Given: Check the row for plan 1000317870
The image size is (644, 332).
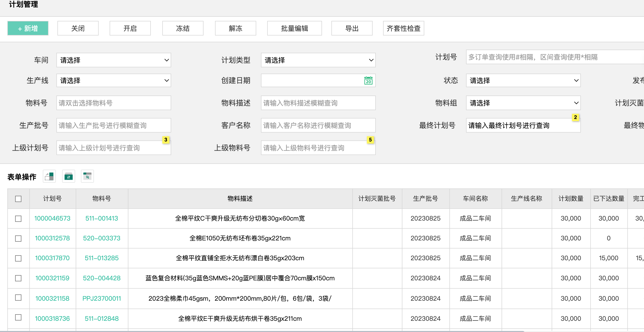Looking at the screenshot, I should click(x=18, y=258).
